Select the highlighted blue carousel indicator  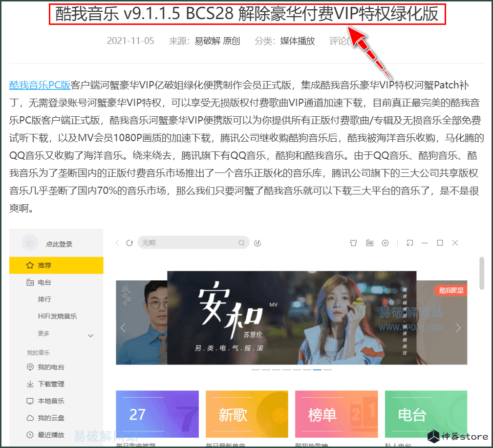(x=317, y=370)
